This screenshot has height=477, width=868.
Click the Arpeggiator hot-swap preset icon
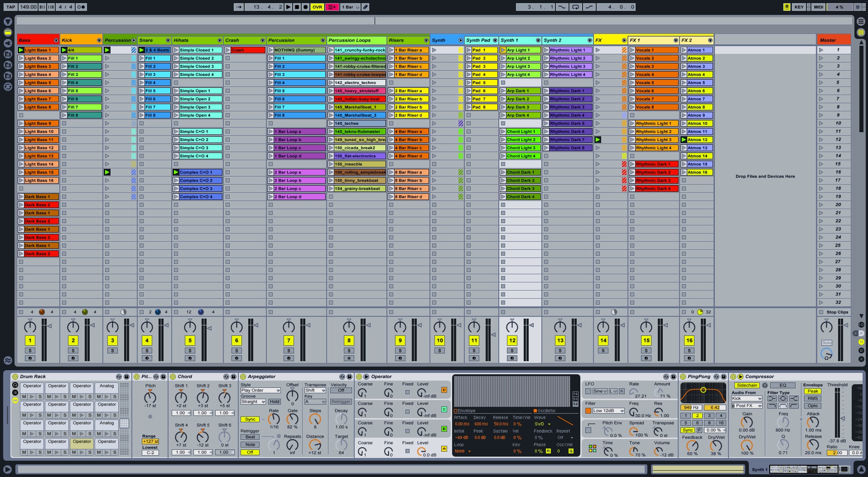[342, 377]
